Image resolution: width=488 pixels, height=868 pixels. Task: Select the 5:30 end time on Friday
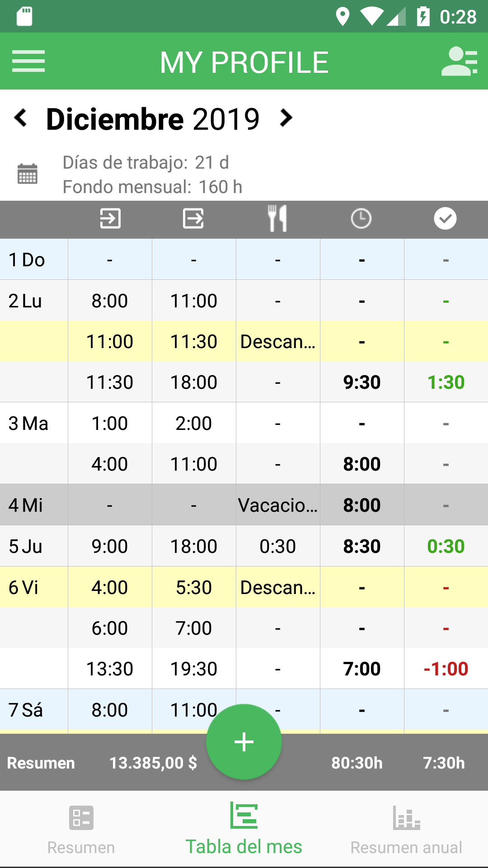pyautogui.click(x=194, y=587)
